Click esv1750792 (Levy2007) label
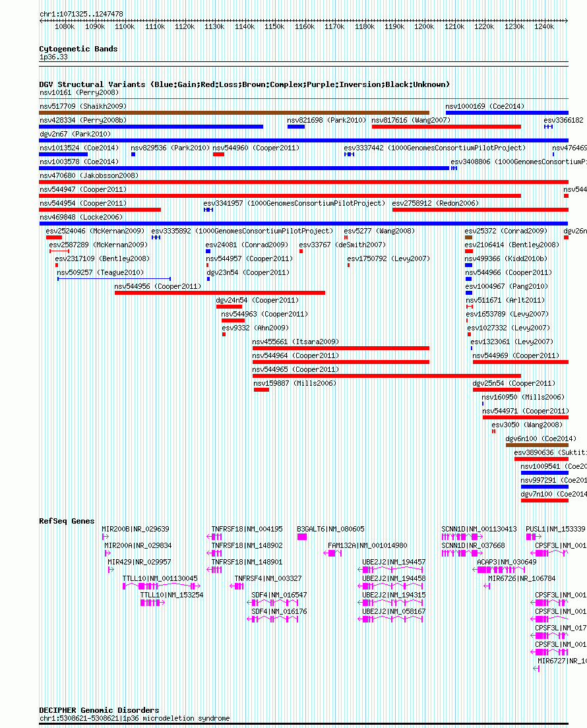This screenshot has height=728, width=587. point(388,259)
